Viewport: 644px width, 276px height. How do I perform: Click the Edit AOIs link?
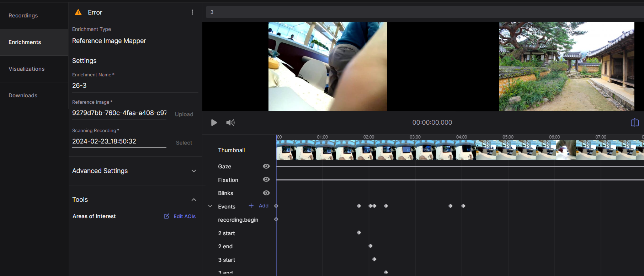[185, 216]
